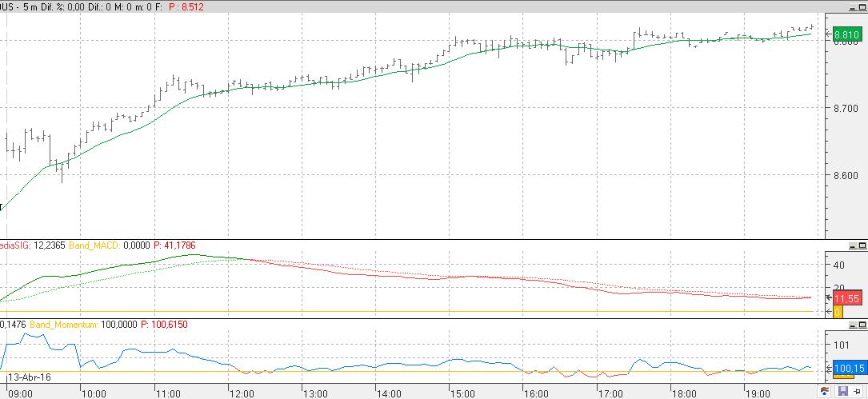Click the '12,2365' SIG value in the MACD header
Screen dimensions: 868x399
click(50, 245)
